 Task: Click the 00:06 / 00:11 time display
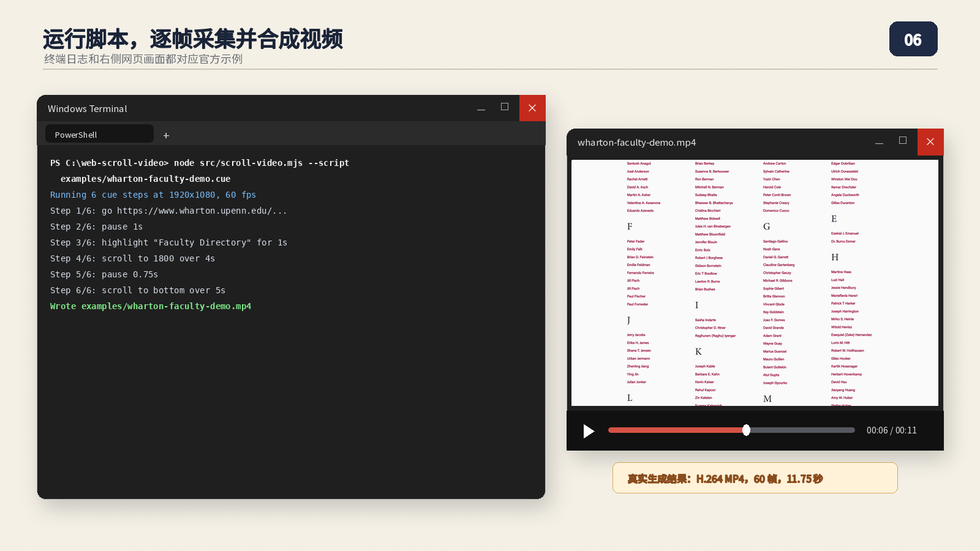(x=891, y=430)
